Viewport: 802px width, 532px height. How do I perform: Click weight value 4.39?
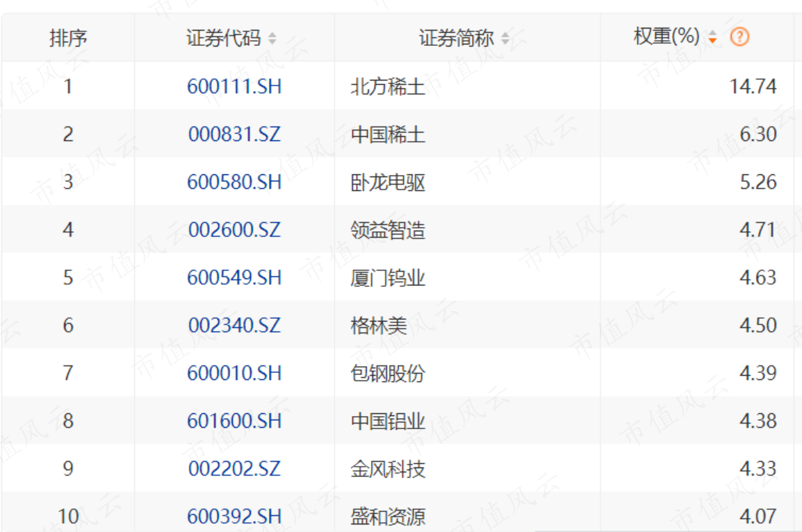(x=758, y=373)
